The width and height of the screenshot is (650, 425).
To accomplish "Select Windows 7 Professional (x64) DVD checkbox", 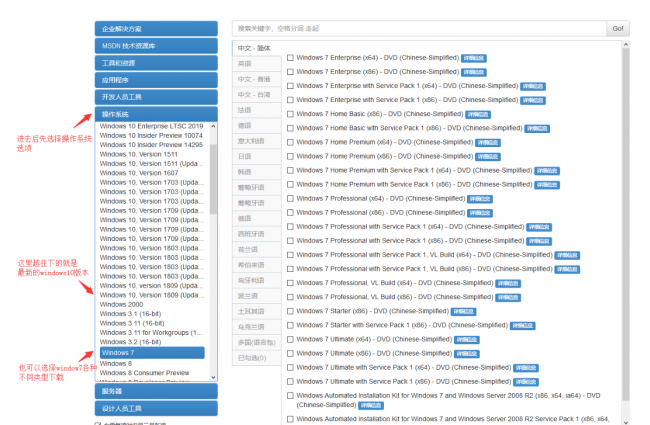I will [290, 199].
